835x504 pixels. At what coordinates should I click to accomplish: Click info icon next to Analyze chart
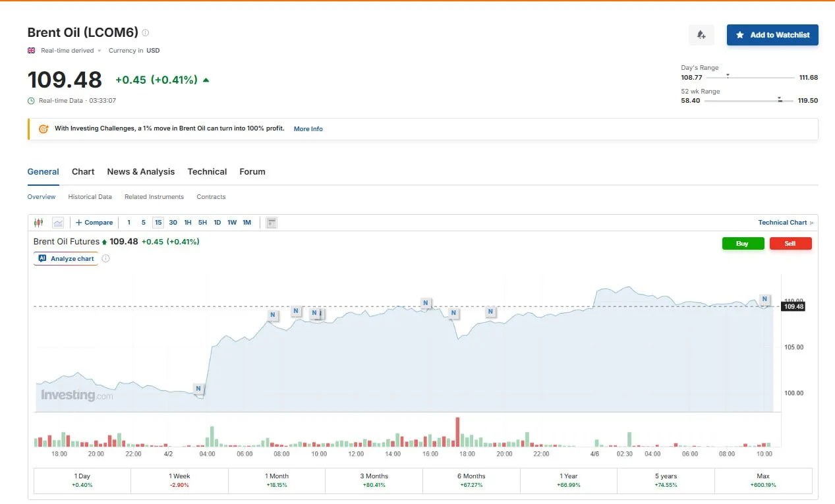pyautogui.click(x=106, y=259)
